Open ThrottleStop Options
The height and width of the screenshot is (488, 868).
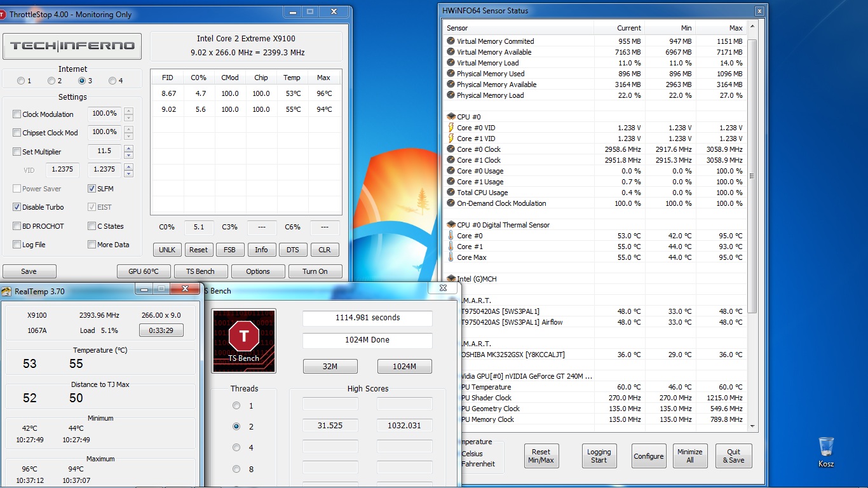pos(258,271)
